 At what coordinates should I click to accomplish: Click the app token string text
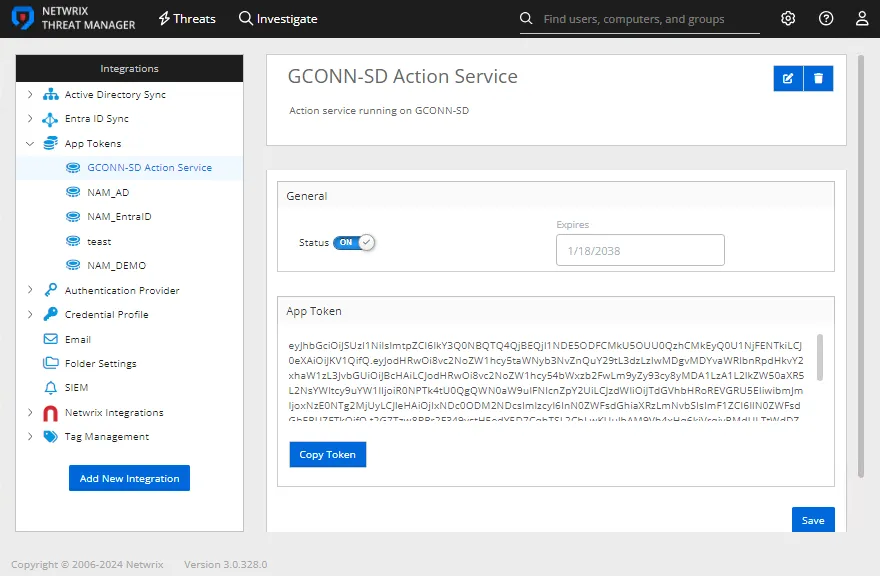tap(546, 379)
